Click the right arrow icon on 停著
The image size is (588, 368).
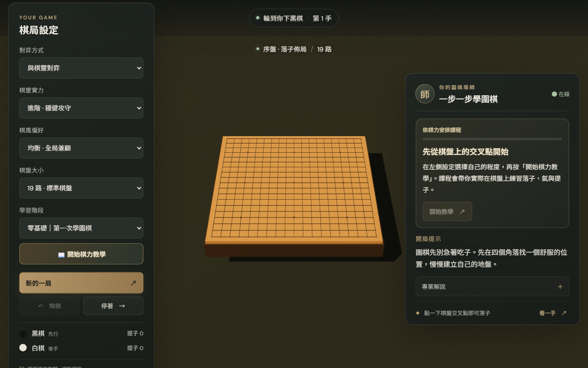tap(122, 306)
